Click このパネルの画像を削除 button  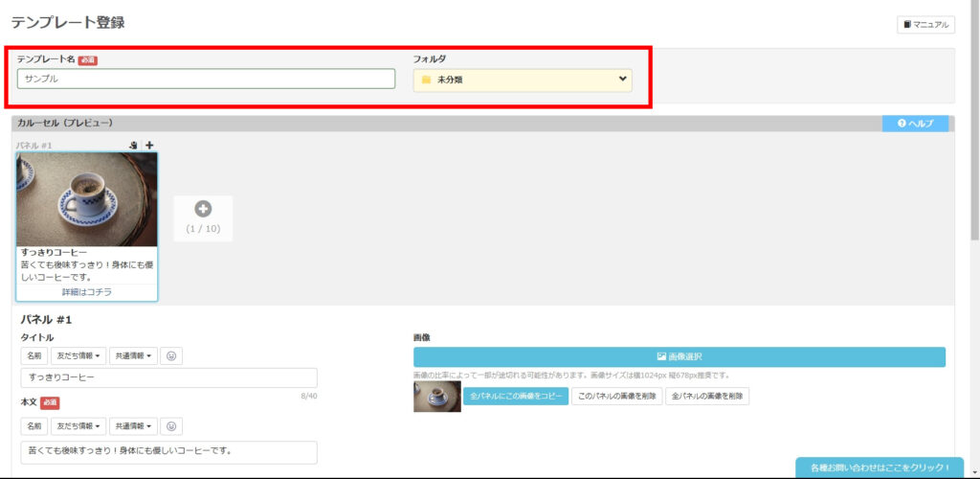tap(616, 396)
